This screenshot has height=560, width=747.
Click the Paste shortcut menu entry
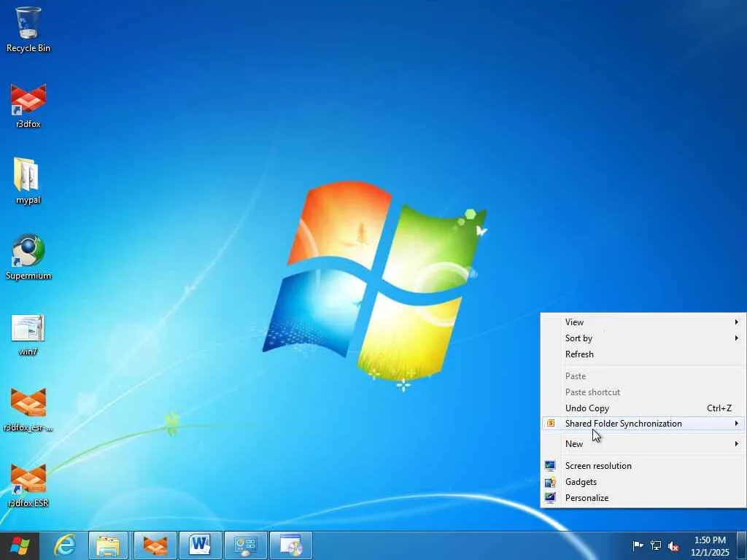[x=643, y=392]
